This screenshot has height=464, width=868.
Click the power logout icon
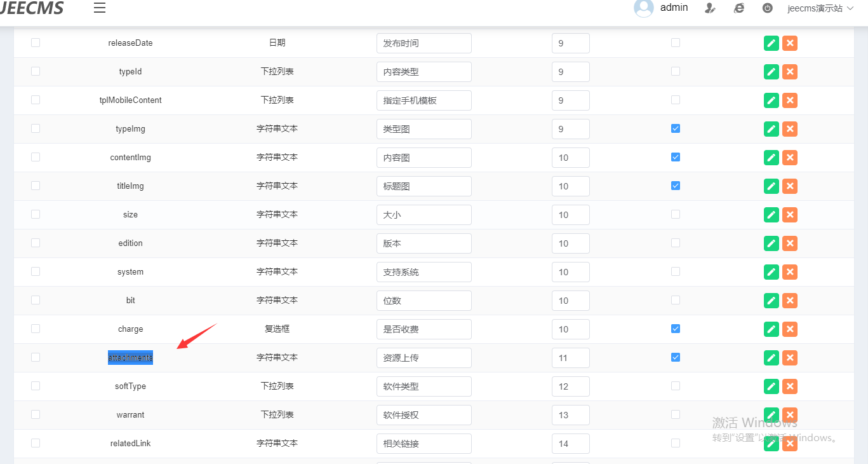pyautogui.click(x=768, y=8)
